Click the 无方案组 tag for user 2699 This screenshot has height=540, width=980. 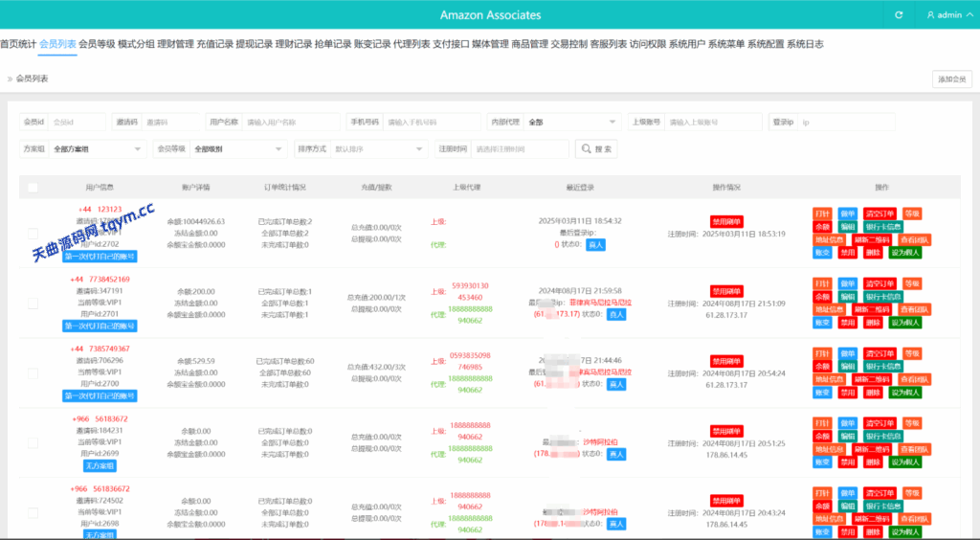[x=100, y=465]
